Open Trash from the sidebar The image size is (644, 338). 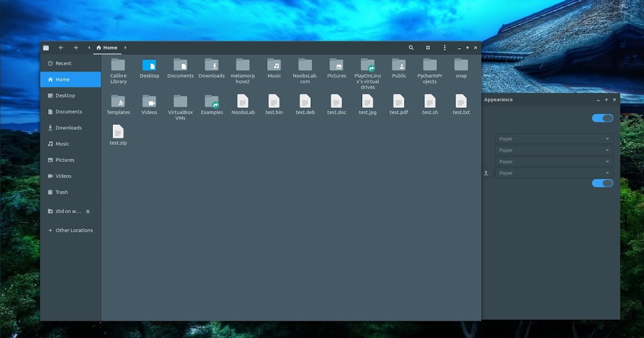pyautogui.click(x=61, y=192)
